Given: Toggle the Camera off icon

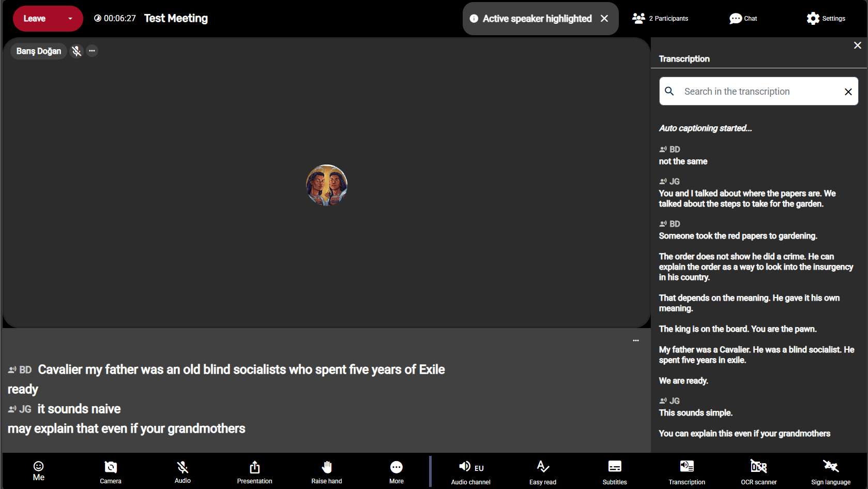Looking at the screenshot, I should tap(111, 467).
